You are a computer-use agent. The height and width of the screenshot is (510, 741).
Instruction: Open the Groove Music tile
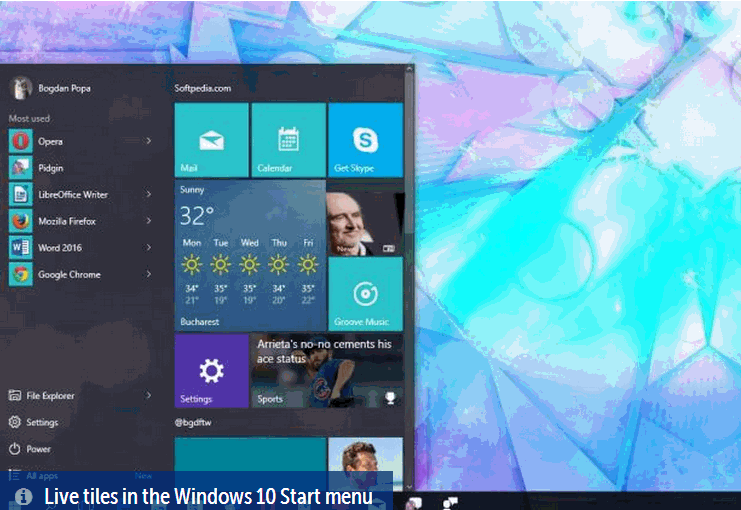coord(365,294)
